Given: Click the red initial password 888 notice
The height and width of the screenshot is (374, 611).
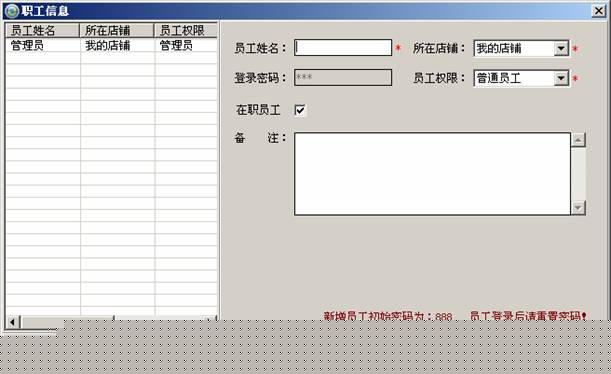Looking at the screenshot, I should (455, 316).
